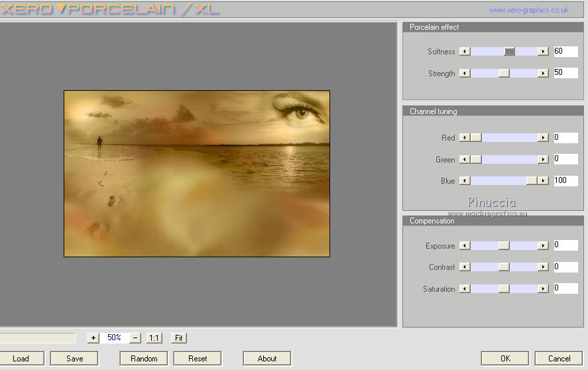
Task: Click the 50% zoom level field
Action: 114,338
